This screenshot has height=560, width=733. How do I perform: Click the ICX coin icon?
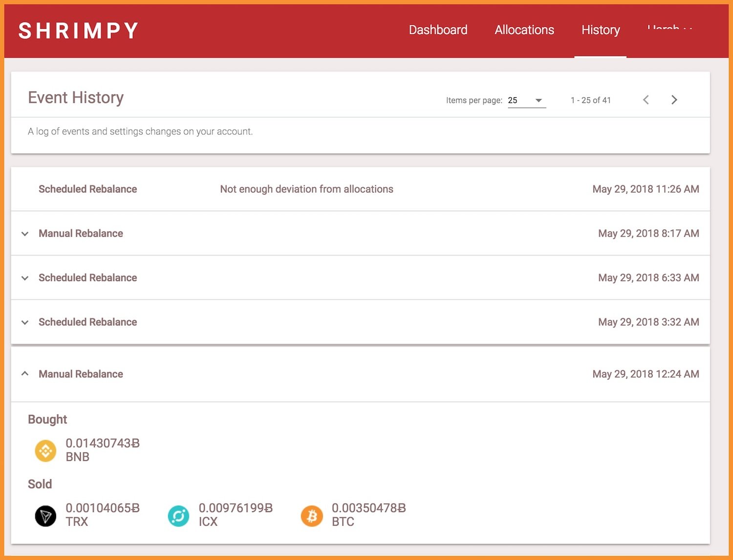click(178, 516)
